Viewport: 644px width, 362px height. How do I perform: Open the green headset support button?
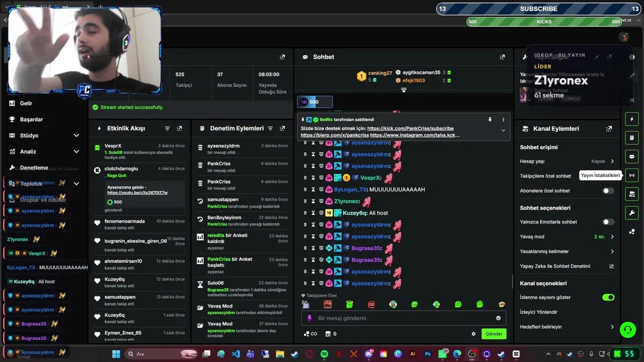pos(627,330)
